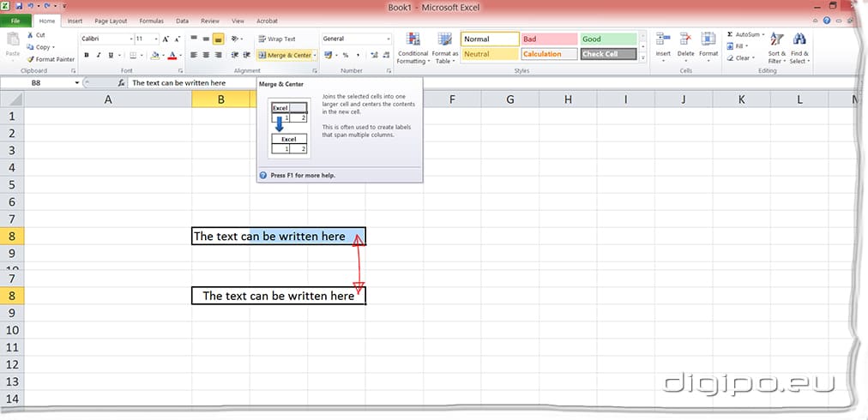
Task: Decrease decimal places
Action: coord(385,55)
